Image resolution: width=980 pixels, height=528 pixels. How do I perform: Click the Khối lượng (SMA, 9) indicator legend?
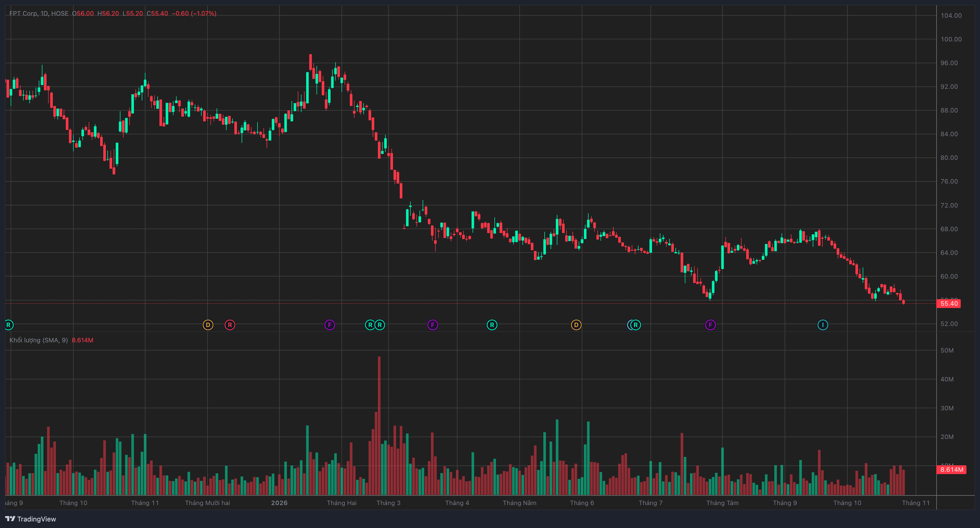[39, 340]
